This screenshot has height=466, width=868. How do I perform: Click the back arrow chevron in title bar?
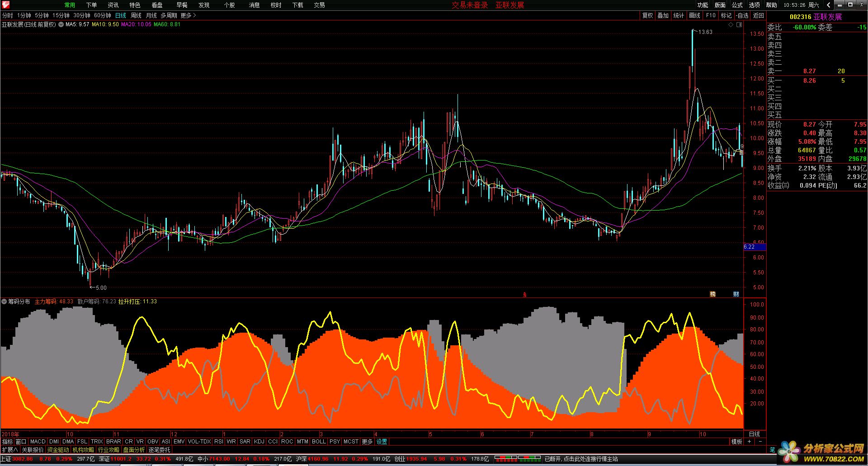pyautogui.click(x=828, y=5)
